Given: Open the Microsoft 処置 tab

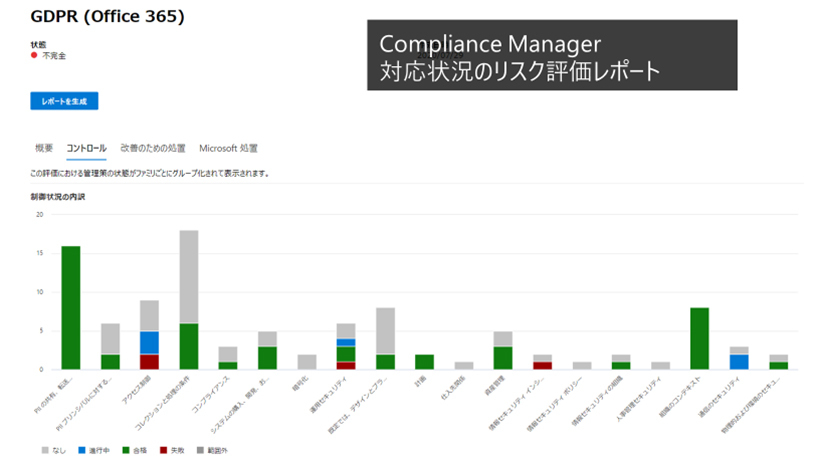Looking at the screenshot, I should [x=228, y=148].
